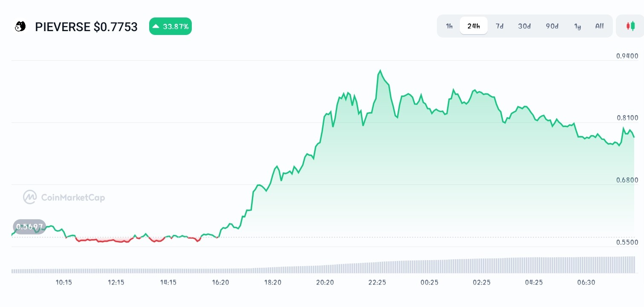Show the 30d price chart
Image resolution: width=644 pixels, height=307 pixels.
tap(524, 26)
